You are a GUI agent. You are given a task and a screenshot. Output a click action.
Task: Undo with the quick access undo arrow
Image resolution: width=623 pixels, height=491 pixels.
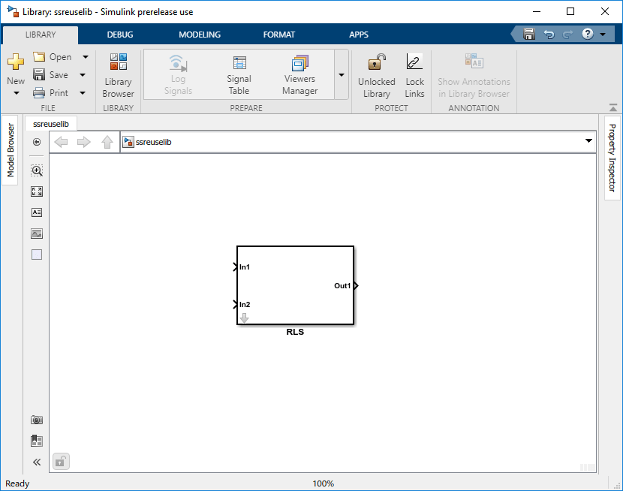pos(549,34)
